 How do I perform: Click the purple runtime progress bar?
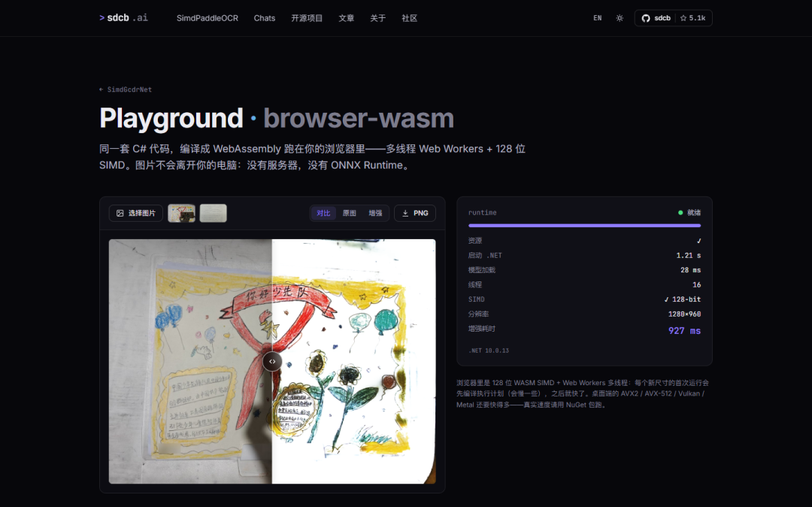584,226
